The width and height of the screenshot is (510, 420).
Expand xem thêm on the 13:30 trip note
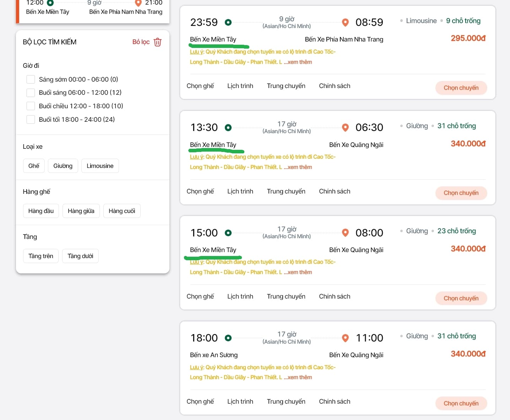(x=299, y=167)
